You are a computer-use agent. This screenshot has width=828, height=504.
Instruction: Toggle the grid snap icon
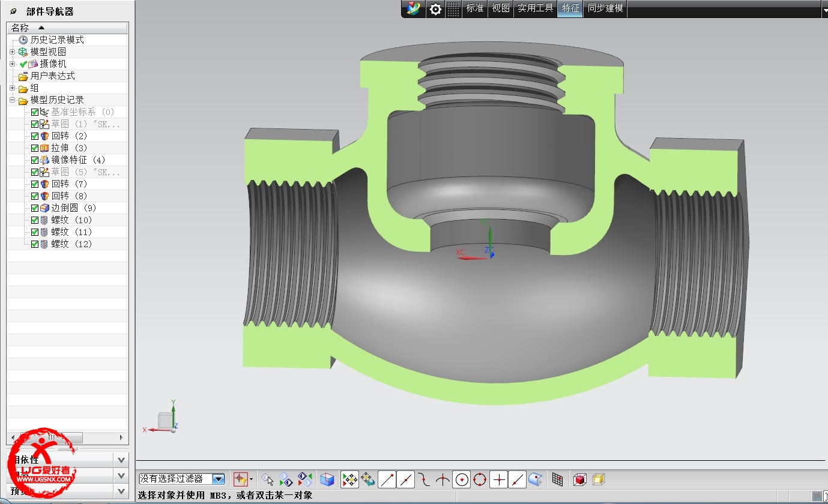click(558, 479)
